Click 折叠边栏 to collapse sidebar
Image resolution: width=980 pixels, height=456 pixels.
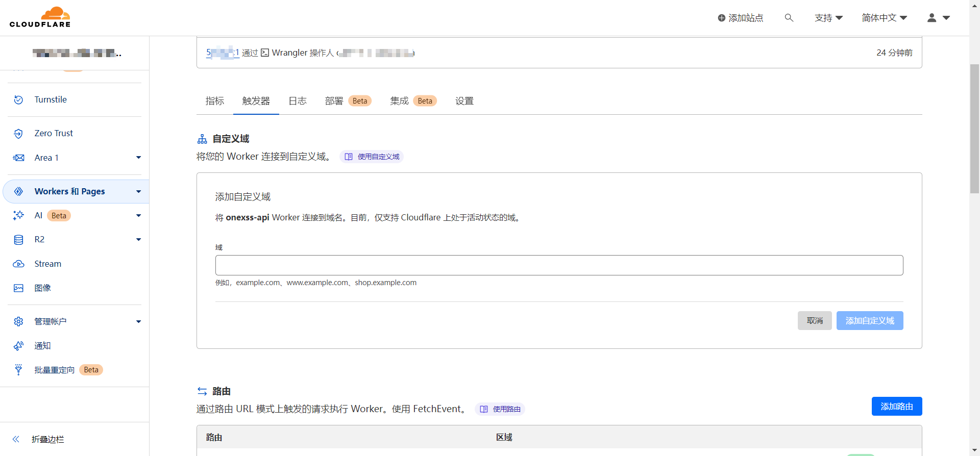click(48, 439)
